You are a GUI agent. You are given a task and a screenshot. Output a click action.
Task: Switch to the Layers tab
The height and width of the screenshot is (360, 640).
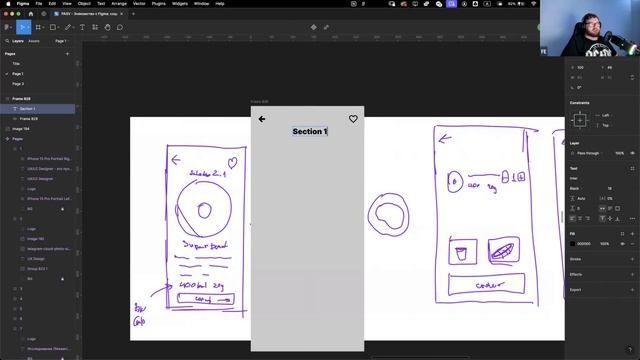pyautogui.click(x=18, y=41)
